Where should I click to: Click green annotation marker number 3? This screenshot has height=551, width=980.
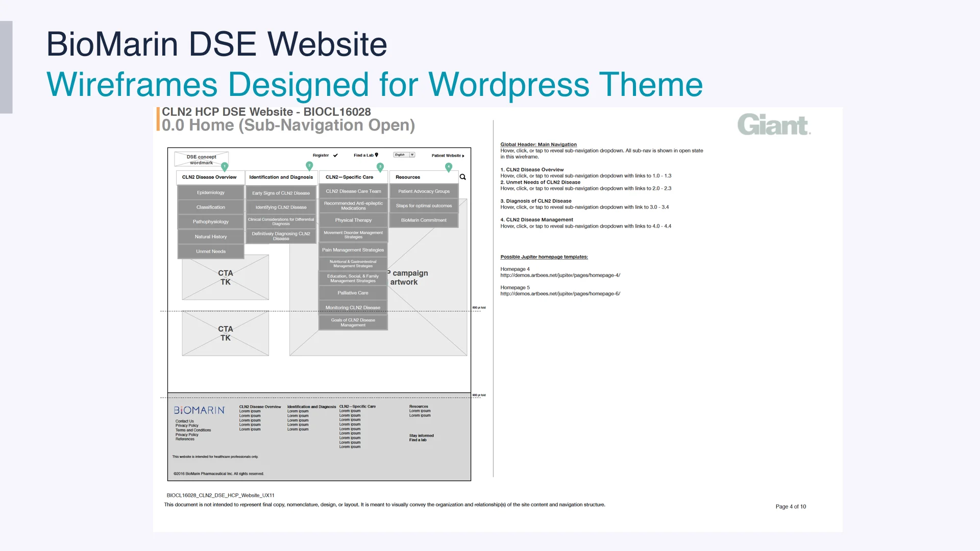coord(380,167)
